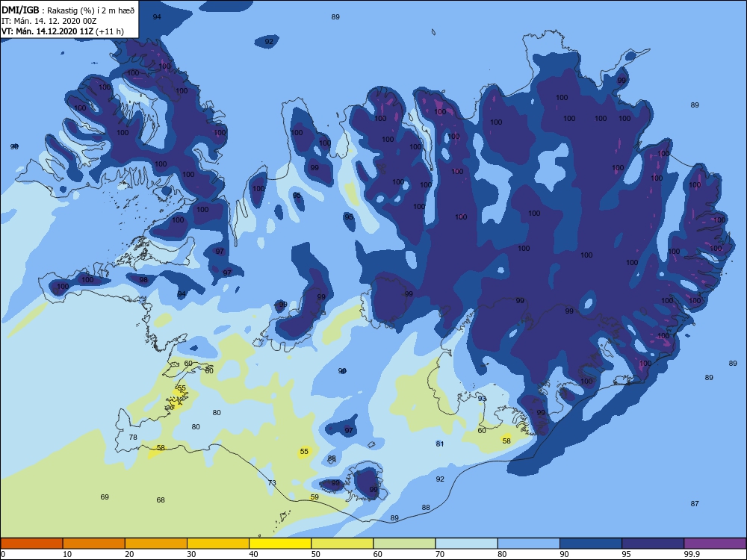Pick the light green 60–70 legend swatch

tap(404, 544)
